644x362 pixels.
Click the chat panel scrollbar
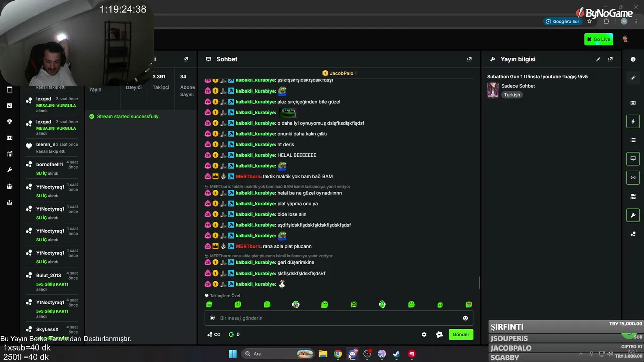479,283
